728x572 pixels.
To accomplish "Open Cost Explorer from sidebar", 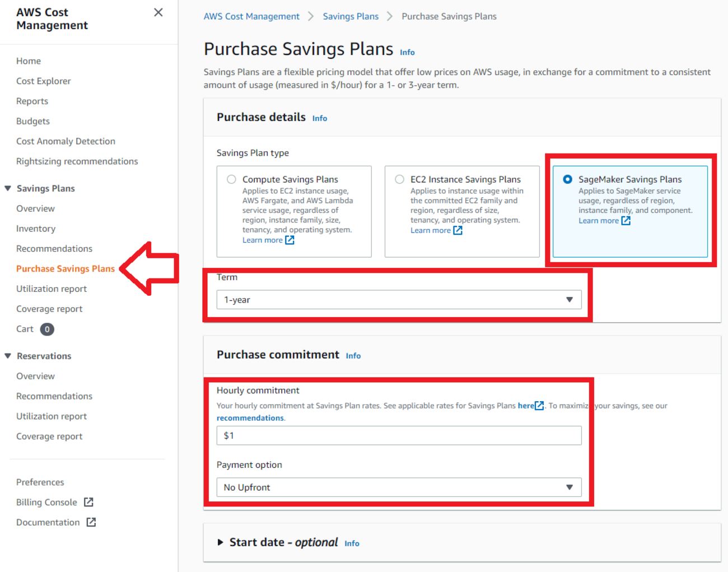I will coord(43,81).
